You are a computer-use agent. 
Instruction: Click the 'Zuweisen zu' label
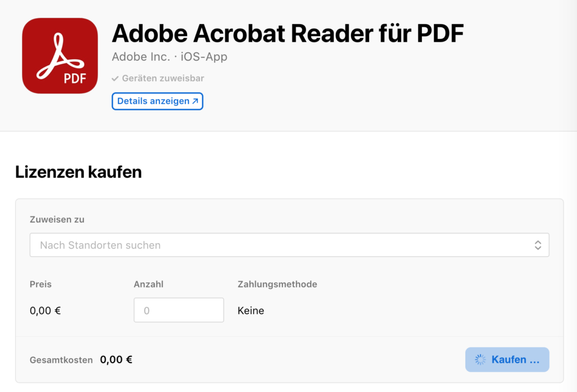(57, 220)
